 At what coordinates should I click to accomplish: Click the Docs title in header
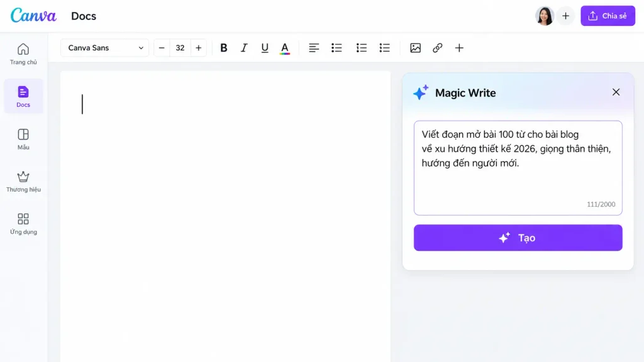click(x=84, y=16)
